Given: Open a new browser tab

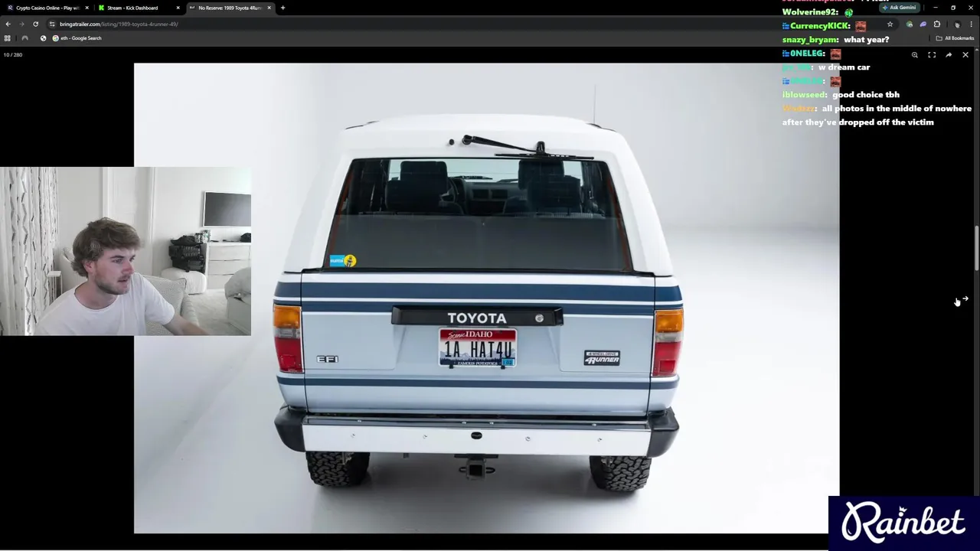Looking at the screenshot, I should [x=283, y=8].
